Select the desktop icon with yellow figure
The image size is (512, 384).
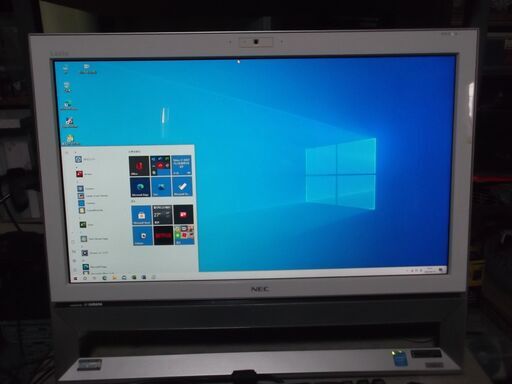[70, 140]
